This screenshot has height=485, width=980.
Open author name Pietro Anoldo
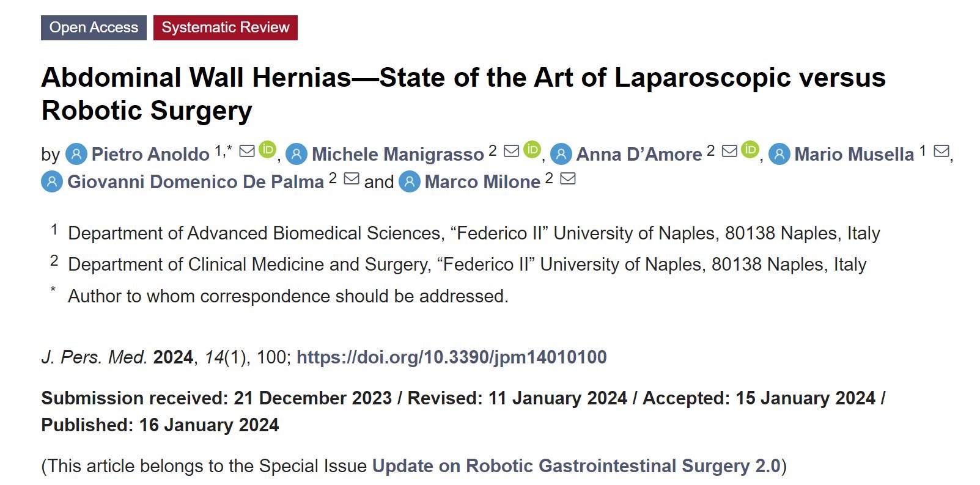tap(150, 155)
